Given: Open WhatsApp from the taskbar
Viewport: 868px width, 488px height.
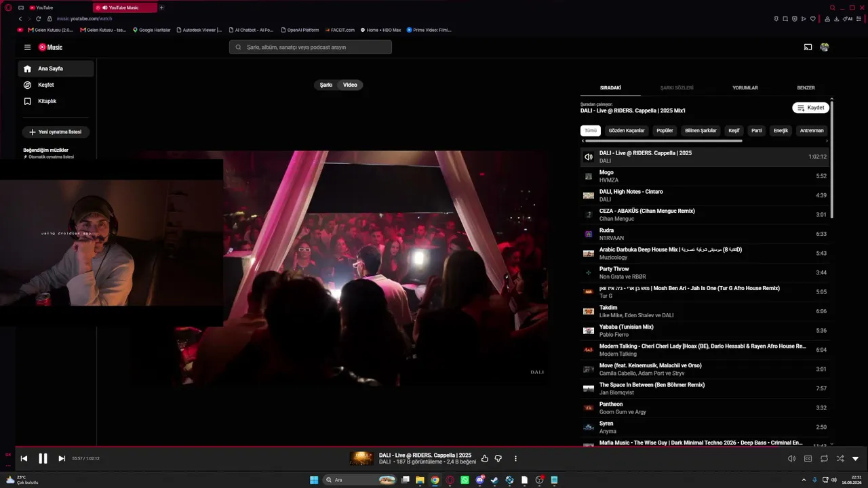Looking at the screenshot, I should pyautogui.click(x=465, y=480).
